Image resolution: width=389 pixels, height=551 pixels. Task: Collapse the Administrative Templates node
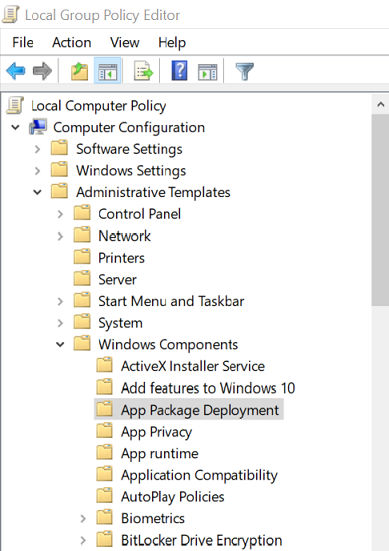[38, 192]
